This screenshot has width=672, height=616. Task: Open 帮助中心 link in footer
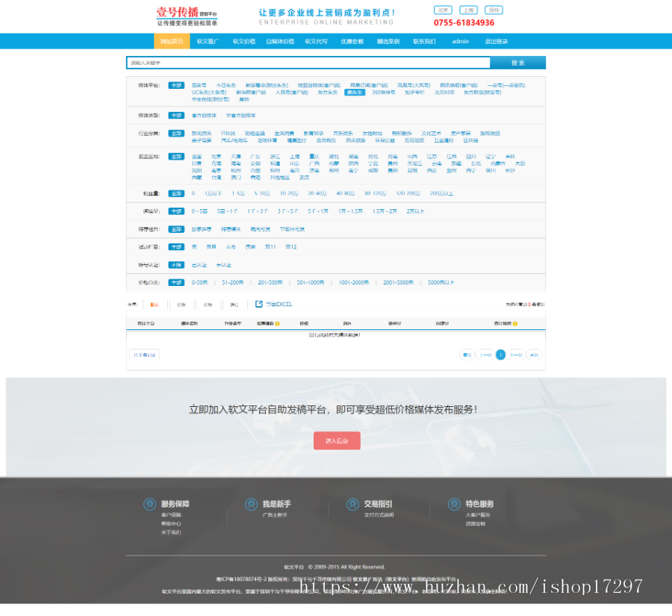click(x=171, y=524)
